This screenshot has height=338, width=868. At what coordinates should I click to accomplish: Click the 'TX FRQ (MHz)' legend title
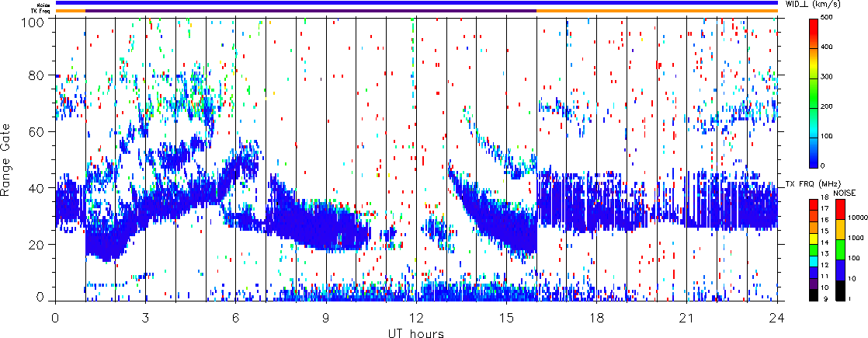pos(812,184)
